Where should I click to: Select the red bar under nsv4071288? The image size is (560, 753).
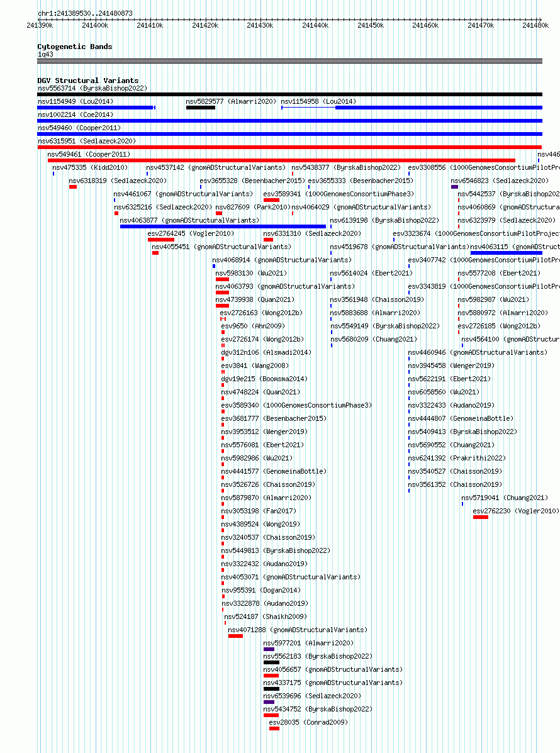[235, 636]
